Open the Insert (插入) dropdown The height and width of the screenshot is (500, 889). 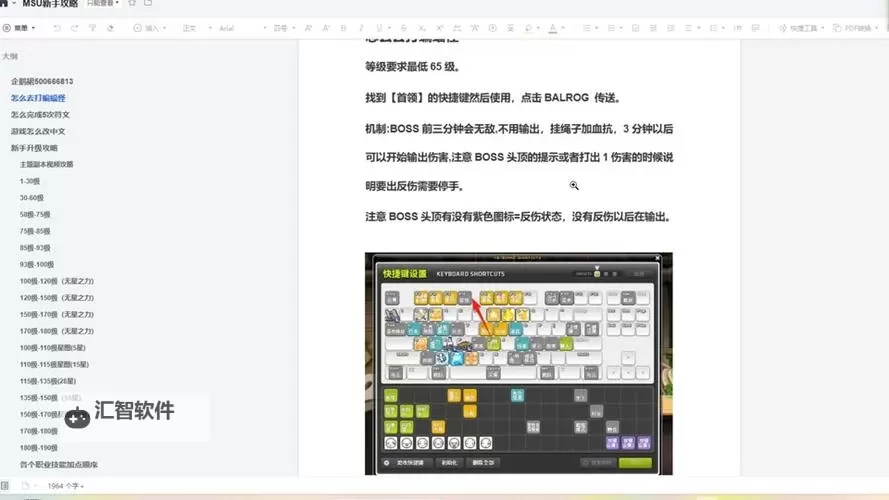150,28
